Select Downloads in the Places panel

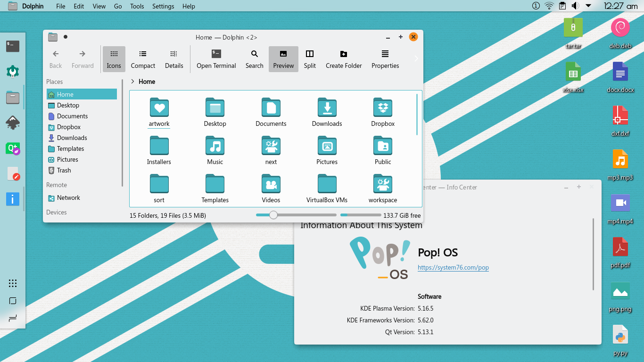(82, 138)
